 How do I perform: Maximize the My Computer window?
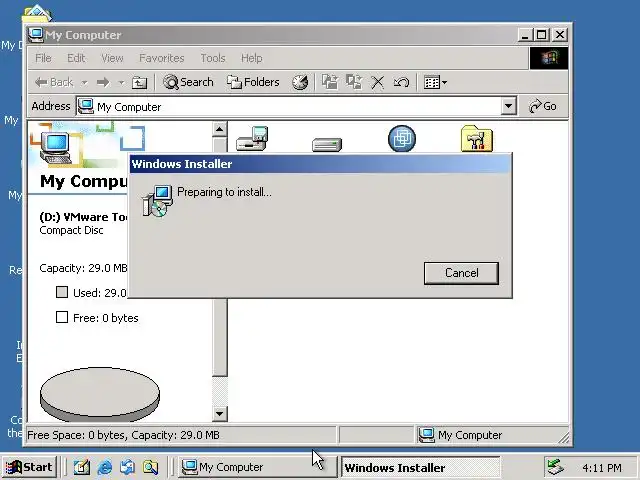[541, 35]
